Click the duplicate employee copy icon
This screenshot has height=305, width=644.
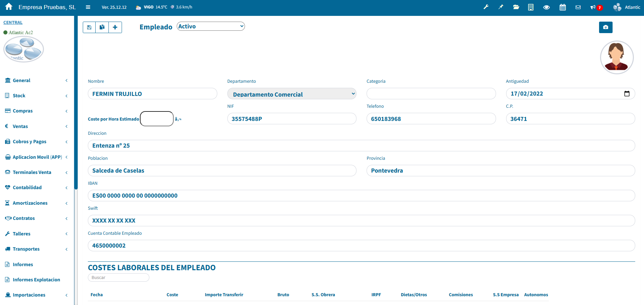coord(102,27)
